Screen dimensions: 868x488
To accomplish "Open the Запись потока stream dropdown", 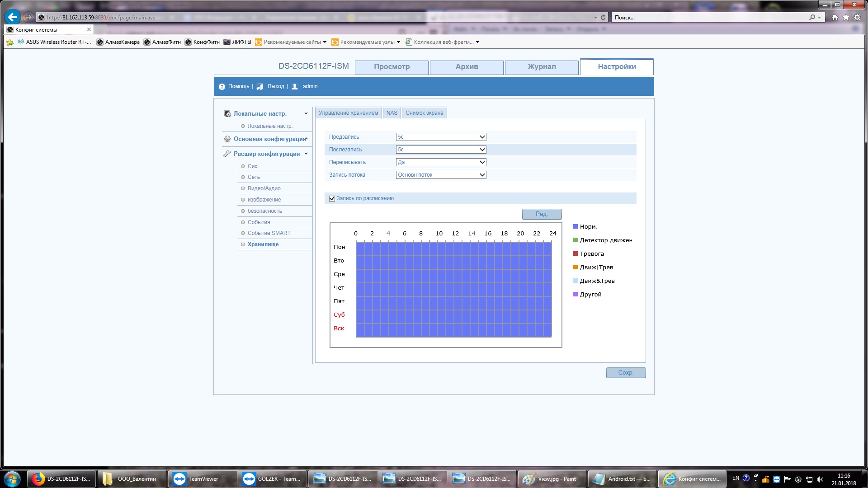I will [x=441, y=175].
